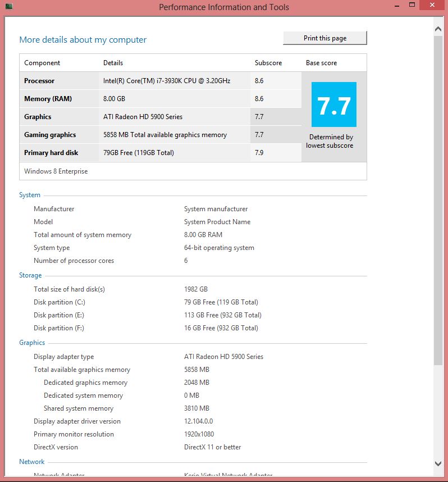Viewport: 448px width, 482px height.
Task: Click the 1982 GB total disk size value
Action: pyautogui.click(x=196, y=289)
